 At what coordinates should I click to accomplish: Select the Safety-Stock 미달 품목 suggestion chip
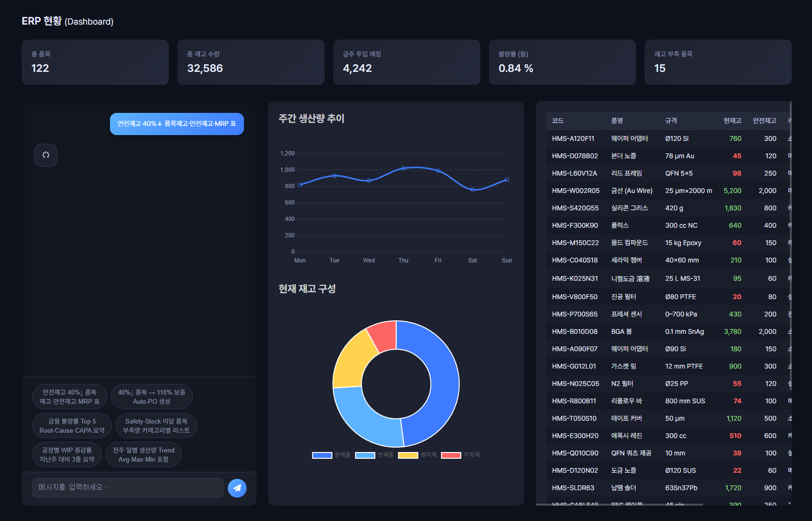(x=156, y=425)
